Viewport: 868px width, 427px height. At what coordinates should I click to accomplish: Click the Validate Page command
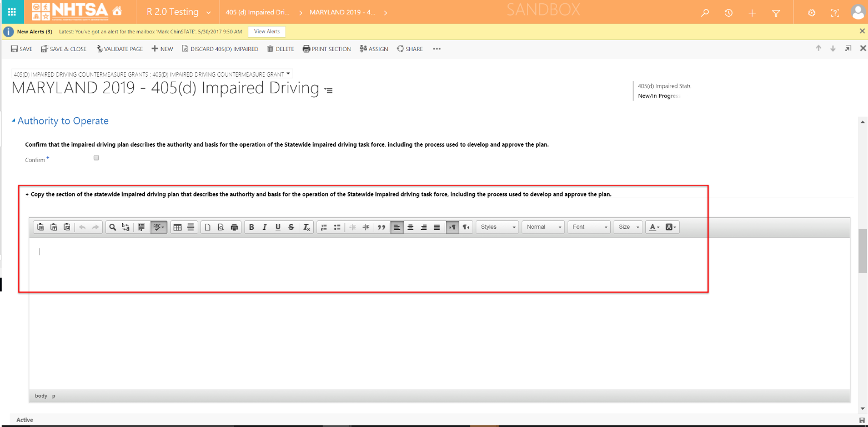pos(119,49)
